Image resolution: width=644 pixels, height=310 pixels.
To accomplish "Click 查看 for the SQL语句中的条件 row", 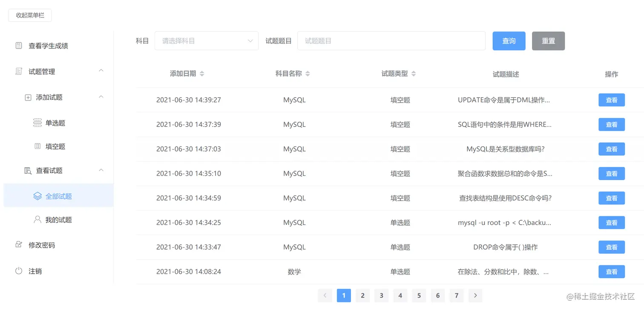I will (x=612, y=125).
